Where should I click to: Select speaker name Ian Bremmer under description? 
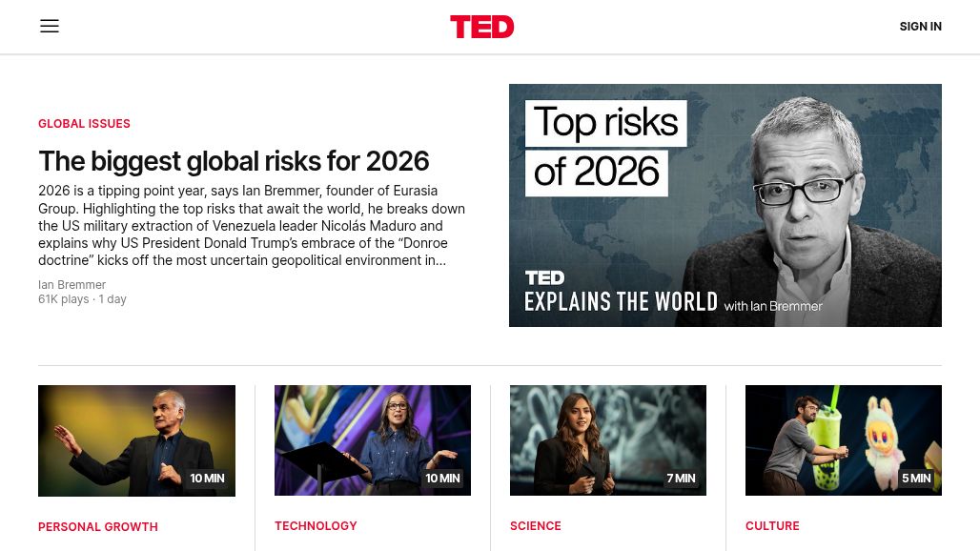[71, 285]
